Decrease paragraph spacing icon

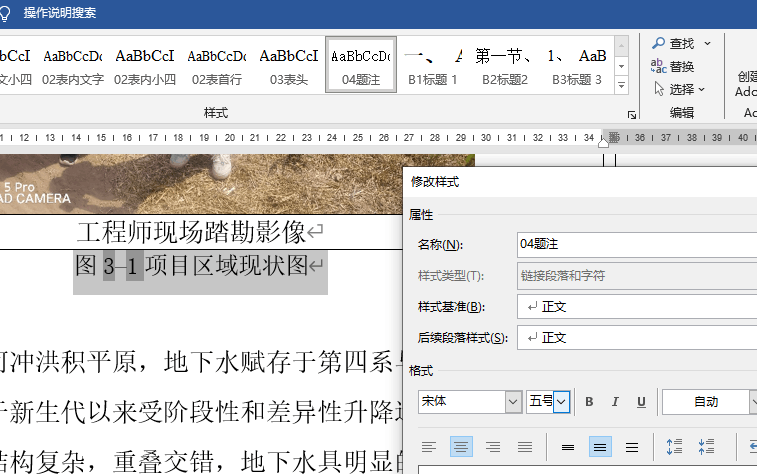(706, 447)
